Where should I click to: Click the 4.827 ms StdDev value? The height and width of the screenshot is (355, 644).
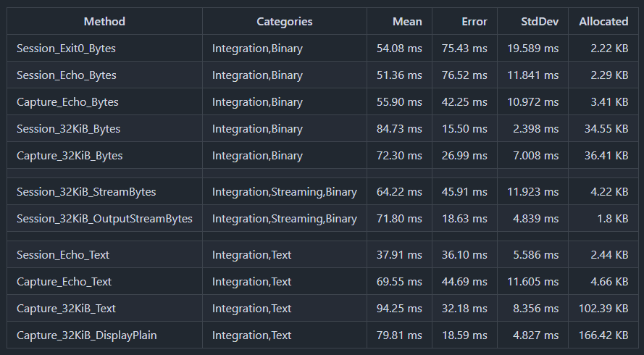click(535, 335)
